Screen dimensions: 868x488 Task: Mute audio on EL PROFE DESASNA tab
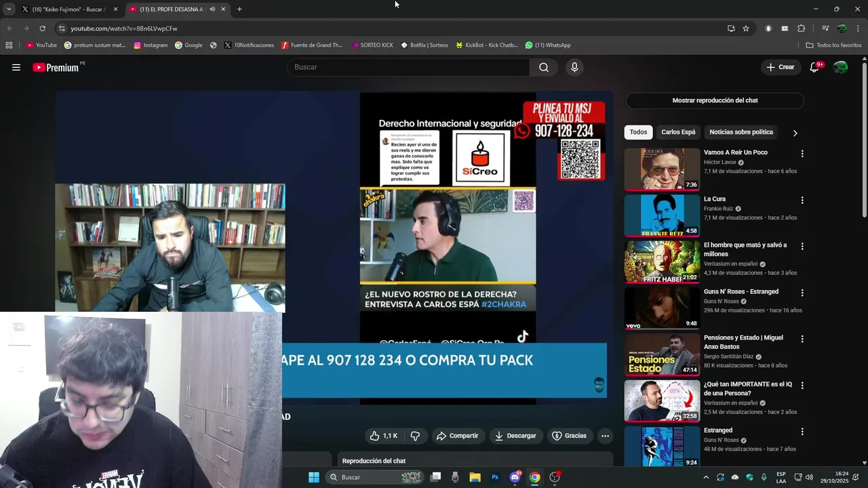(212, 9)
